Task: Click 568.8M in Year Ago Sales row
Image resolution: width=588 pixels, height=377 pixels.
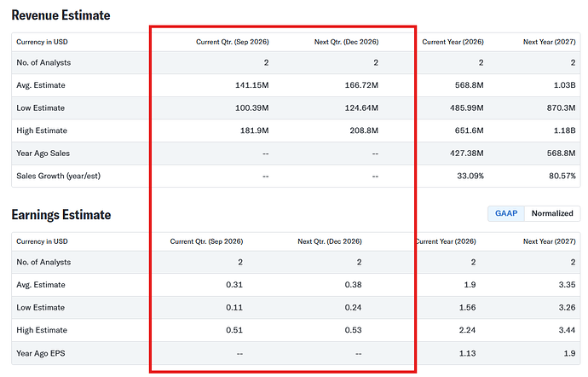Action: (x=561, y=154)
